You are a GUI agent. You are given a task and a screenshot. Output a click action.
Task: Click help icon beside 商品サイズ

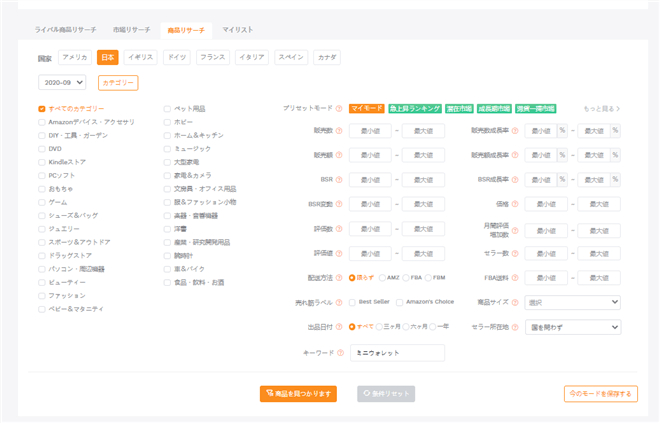515,301
